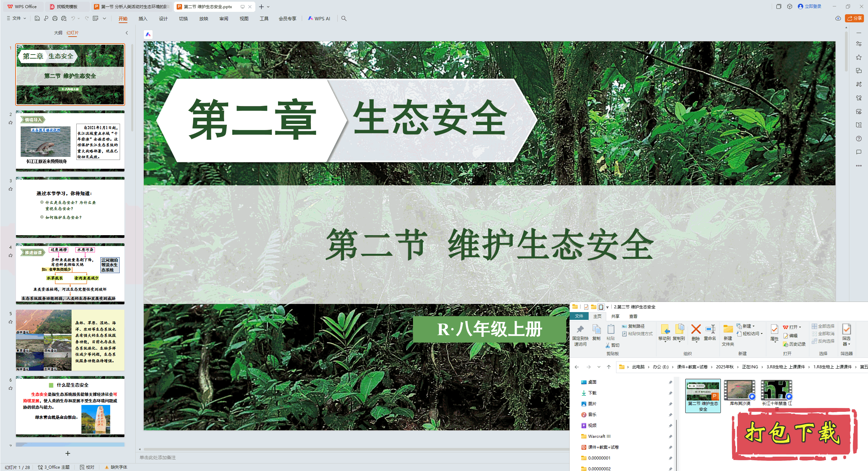
Task: Click the Print icon in toolbar
Action: pyautogui.click(x=55, y=18)
